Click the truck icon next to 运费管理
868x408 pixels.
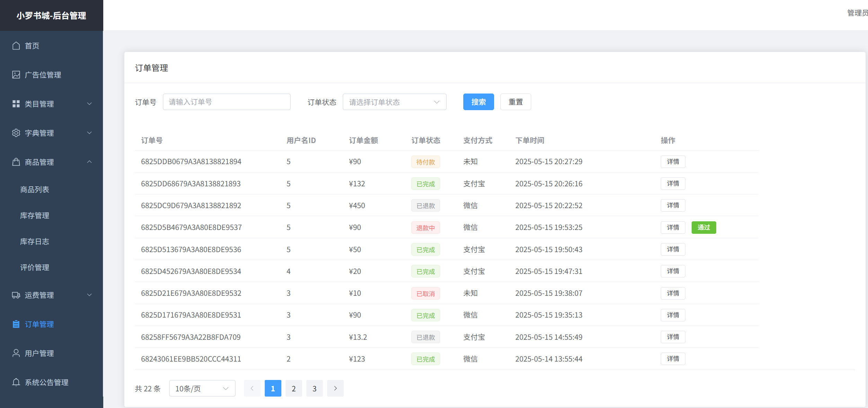(16, 295)
